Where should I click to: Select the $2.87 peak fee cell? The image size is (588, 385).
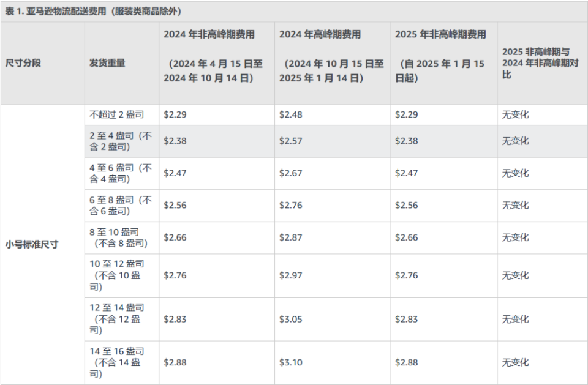(x=291, y=237)
